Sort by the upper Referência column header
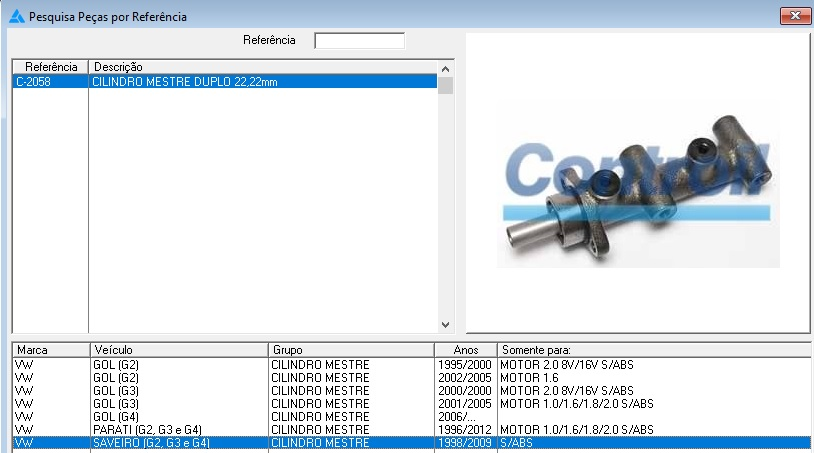This screenshot has height=453, width=814. (x=50, y=67)
